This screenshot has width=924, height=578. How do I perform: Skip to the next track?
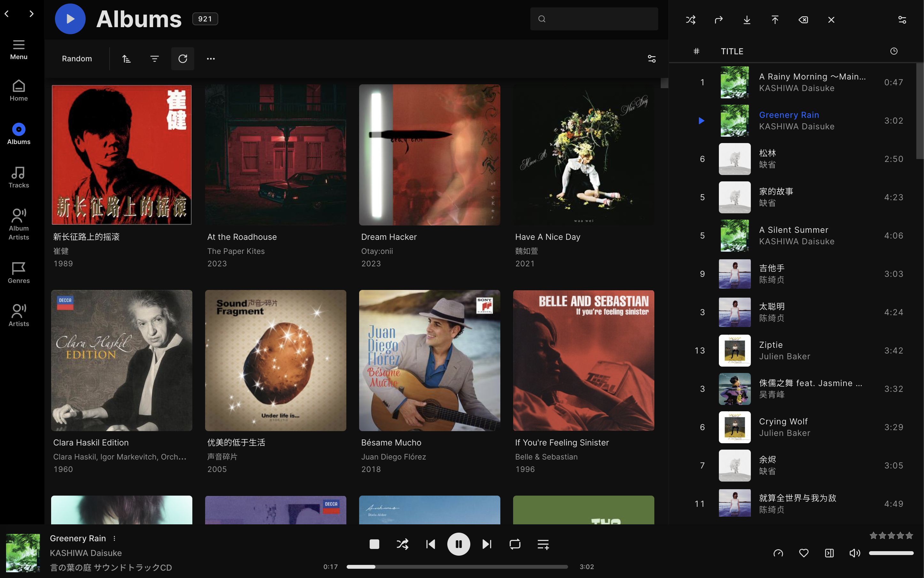pyautogui.click(x=487, y=544)
